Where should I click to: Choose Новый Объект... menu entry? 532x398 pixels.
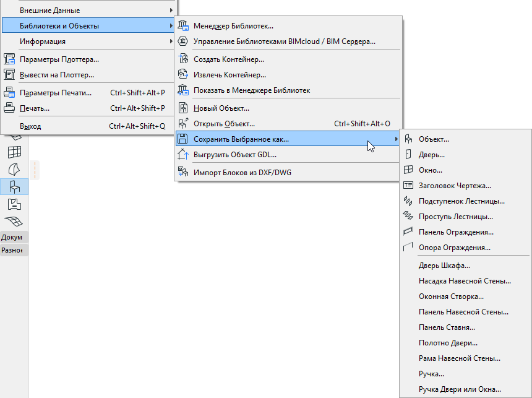click(288, 108)
